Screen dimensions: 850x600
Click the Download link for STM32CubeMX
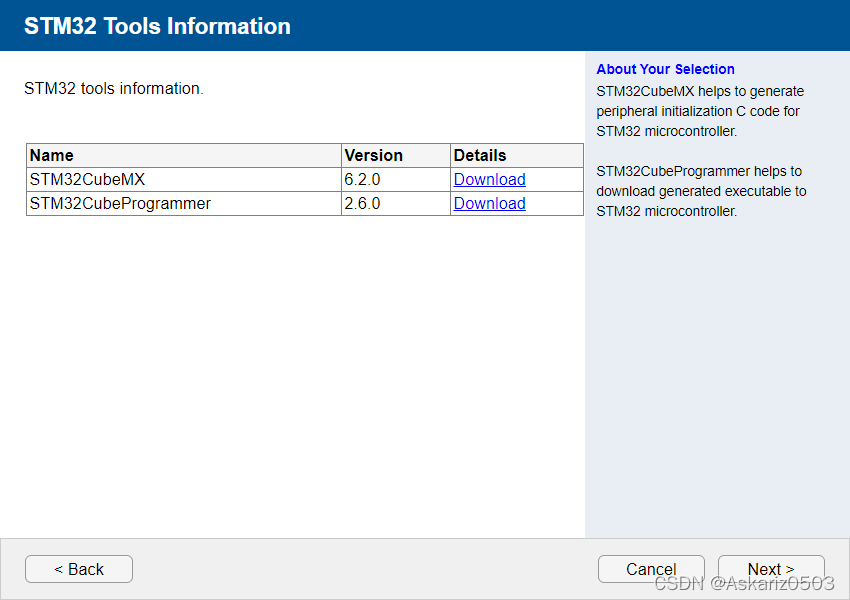[489, 179]
